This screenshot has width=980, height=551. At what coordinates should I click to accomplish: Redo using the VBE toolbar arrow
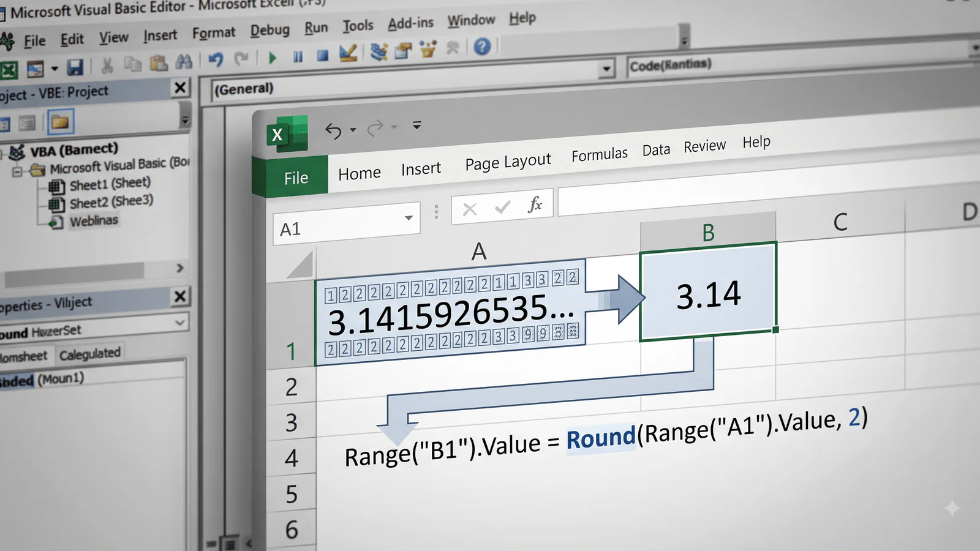click(x=242, y=58)
